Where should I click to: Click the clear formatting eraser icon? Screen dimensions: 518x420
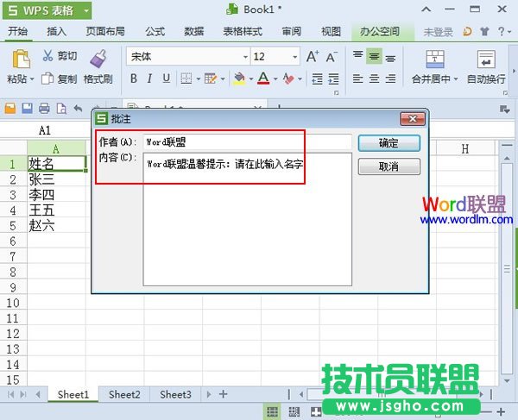point(288,78)
